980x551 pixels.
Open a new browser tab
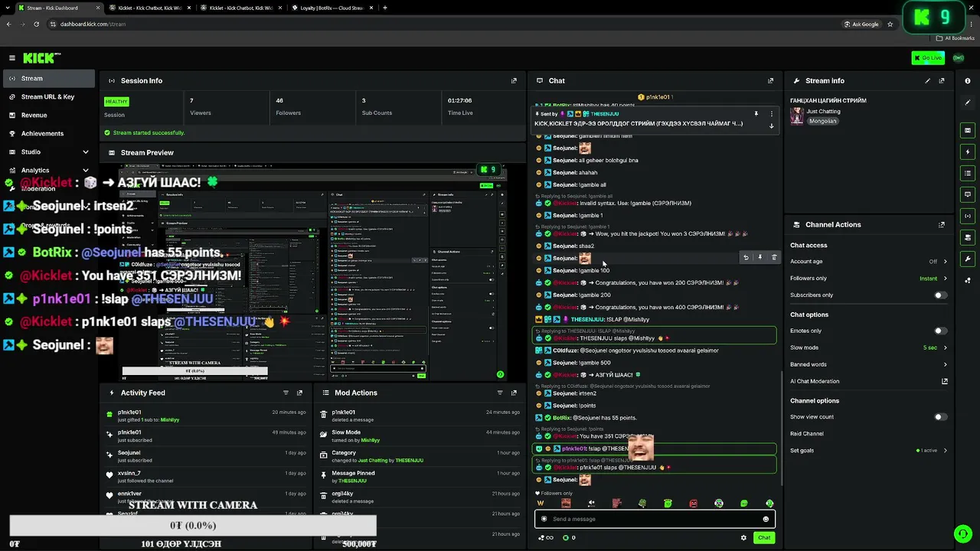[385, 8]
